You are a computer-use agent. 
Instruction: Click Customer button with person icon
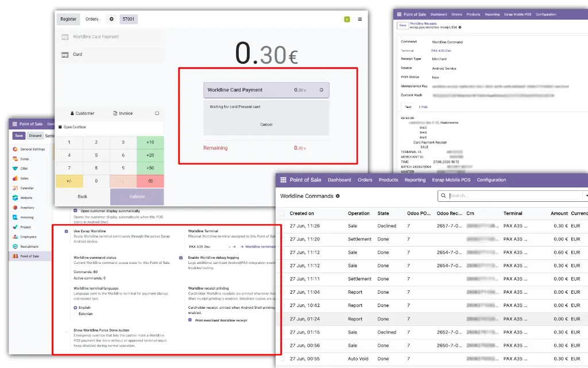pos(83,113)
